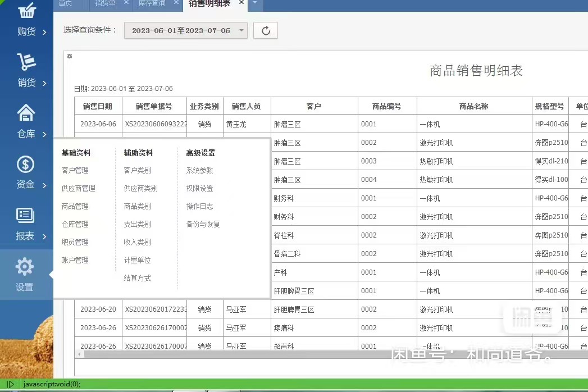Open the 购货 purchase basket icon
Image resolution: width=588 pixels, height=392 pixels.
26,11
